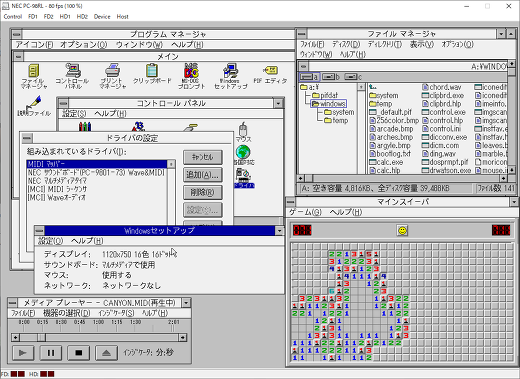Click 削除(R) button in driver dialog
Screen dimensions: 520x379
[203, 192]
